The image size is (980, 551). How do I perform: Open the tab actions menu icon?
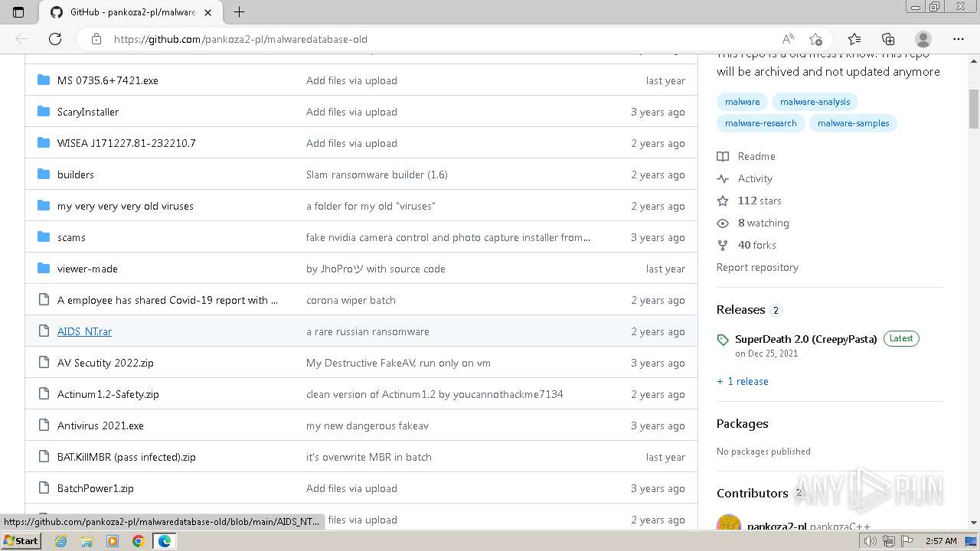(x=18, y=12)
